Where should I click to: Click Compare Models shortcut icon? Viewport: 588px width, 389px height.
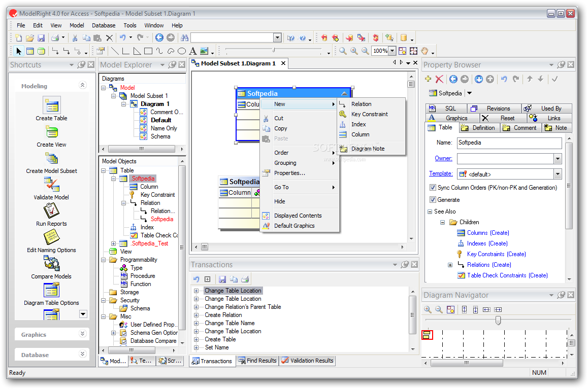[51, 264]
